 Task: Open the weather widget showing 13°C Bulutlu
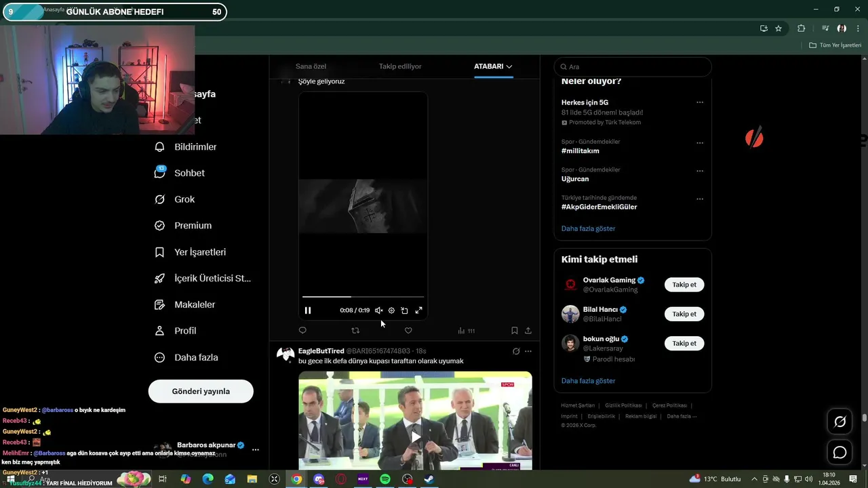pyautogui.click(x=715, y=479)
